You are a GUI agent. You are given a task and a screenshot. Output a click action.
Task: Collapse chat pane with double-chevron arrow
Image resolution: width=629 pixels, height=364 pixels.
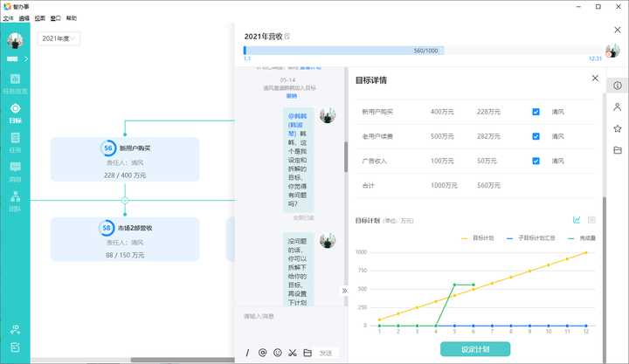coord(344,291)
